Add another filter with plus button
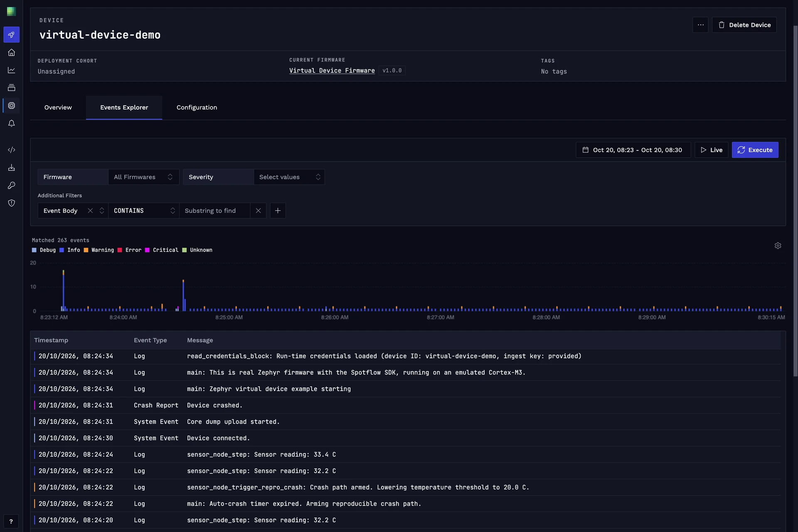This screenshot has height=532, width=798. (x=278, y=211)
